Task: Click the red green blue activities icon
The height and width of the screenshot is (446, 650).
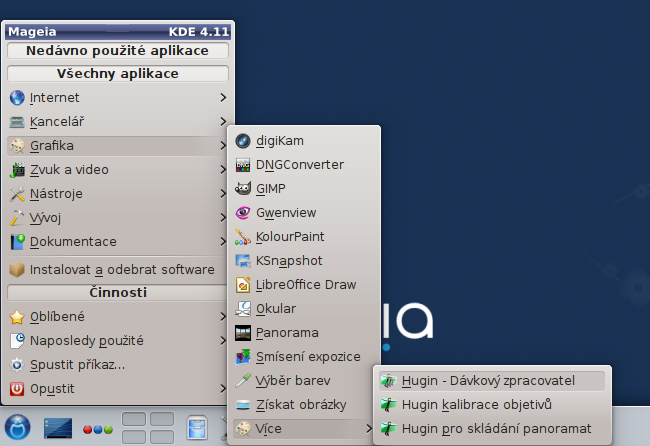Action: (x=98, y=429)
